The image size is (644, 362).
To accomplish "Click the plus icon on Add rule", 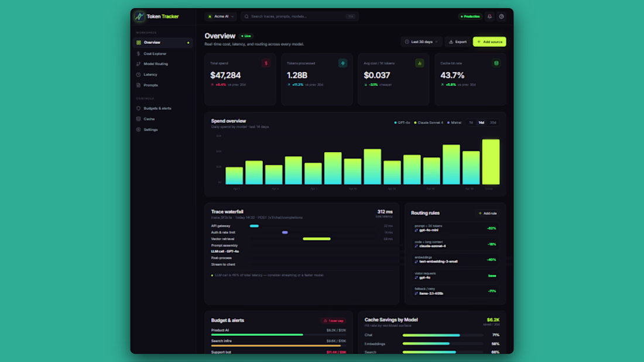I will [x=479, y=213].
